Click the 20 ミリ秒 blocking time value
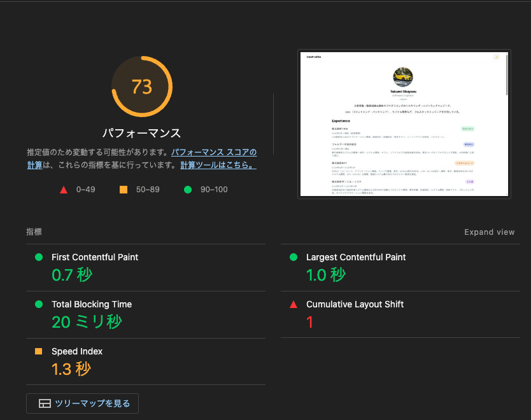531x420 pixels. (87, 322)
